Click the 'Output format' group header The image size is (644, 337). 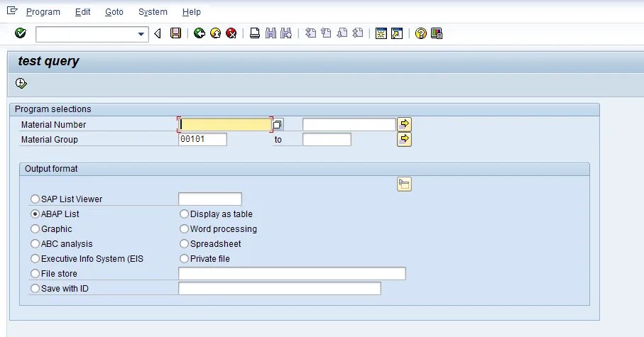(51, 169)
